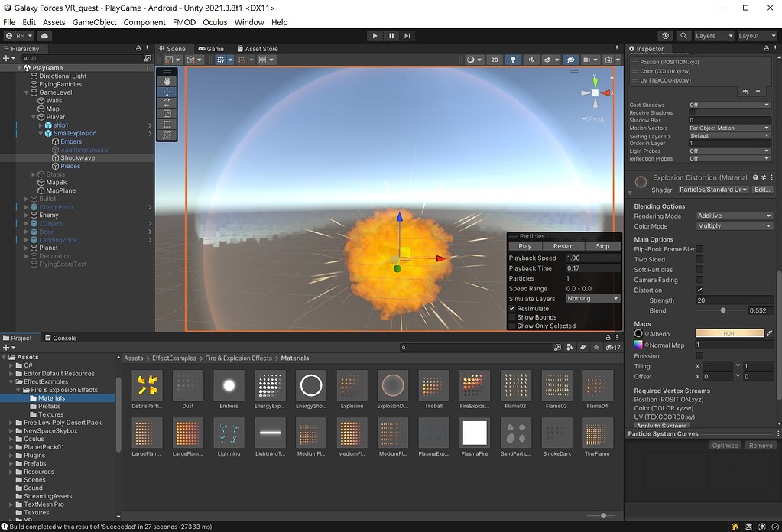782x532 pixels.
Task: Click favorites star icon in Project search
Action: pyautogui.click(x=596, y=348)
